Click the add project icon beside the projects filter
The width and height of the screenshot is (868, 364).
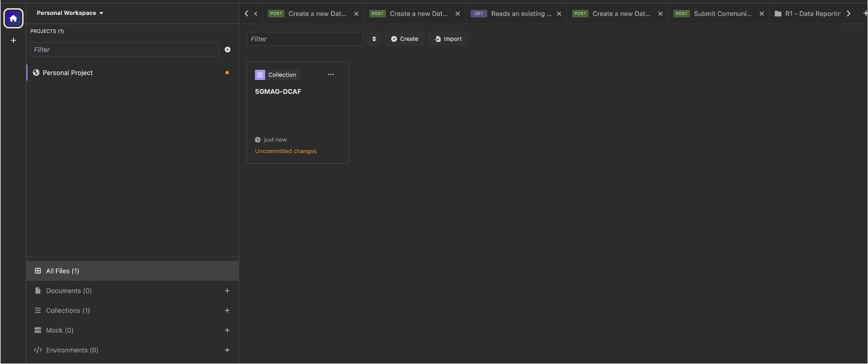[x=228, y=50]
